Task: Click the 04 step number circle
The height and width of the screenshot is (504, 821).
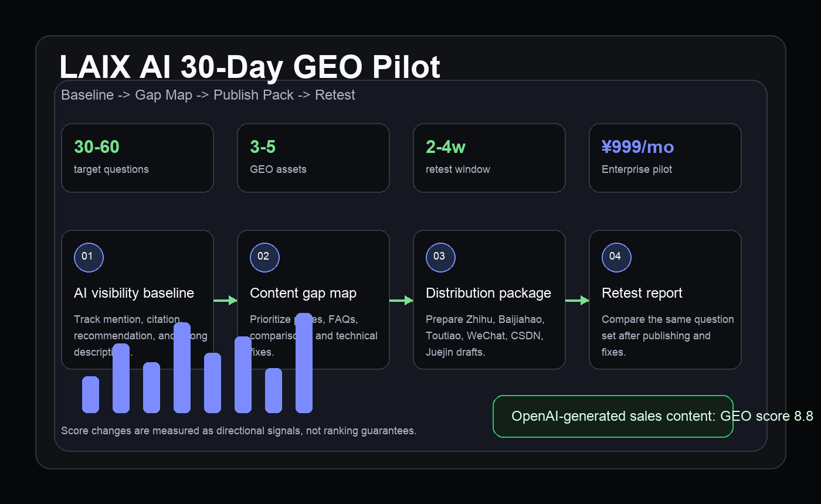Action: (x=616, y=257)
